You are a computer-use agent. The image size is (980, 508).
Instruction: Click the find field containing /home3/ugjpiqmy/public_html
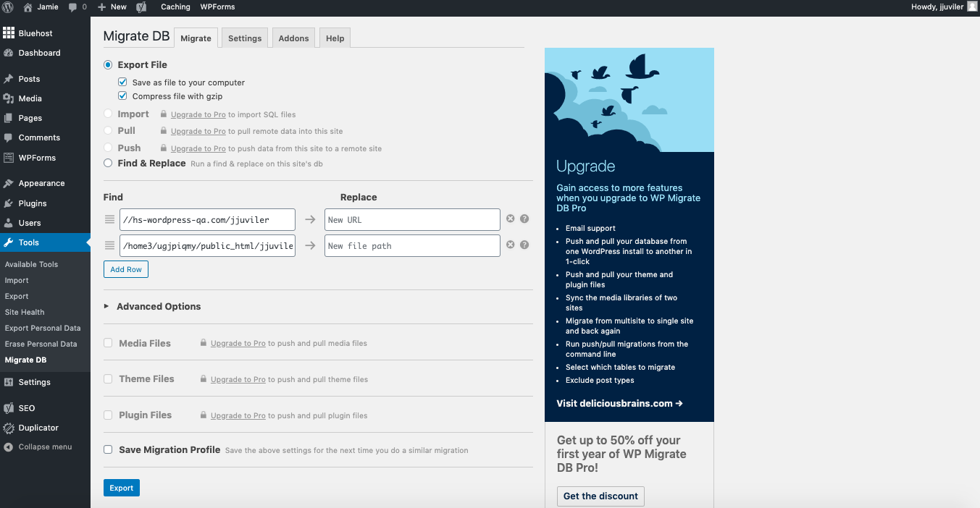click(208, 245)
